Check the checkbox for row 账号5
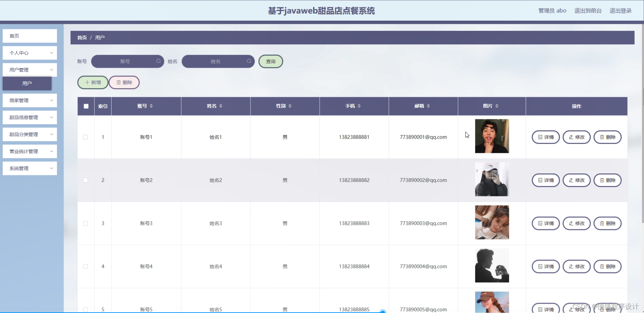 pyautogui.click(x=85, y=310)
